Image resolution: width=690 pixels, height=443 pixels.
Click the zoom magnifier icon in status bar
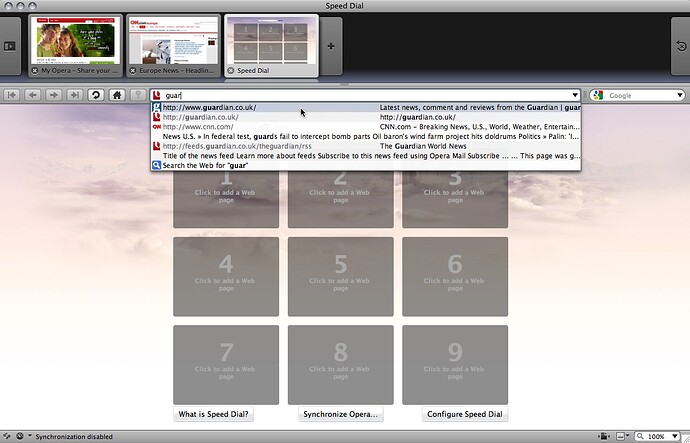pyautogui.click(x=641, y=436)
